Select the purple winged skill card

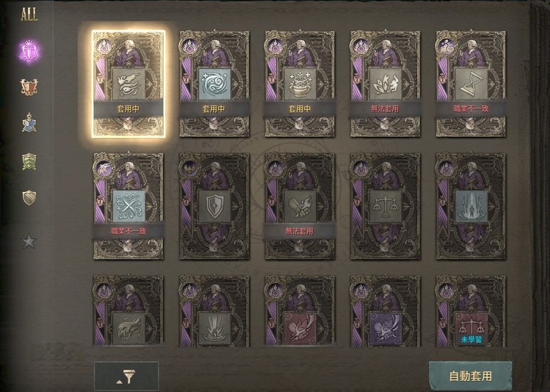pyautogui.click(x=385, y=311)
